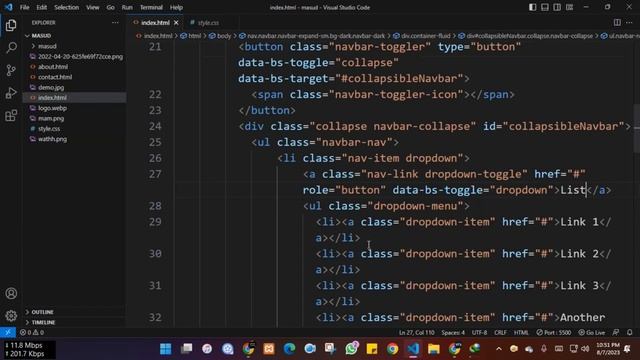Image resolution: width=640 pixels, height=360 pixels.
Task: Open Microsoft Edge from taskbar
Action: [x=289, y=349]
